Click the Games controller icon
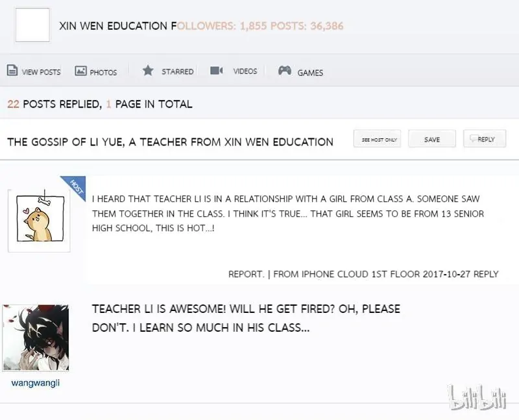The width and height of the screenshot is (519, 420). coord(285,70)
